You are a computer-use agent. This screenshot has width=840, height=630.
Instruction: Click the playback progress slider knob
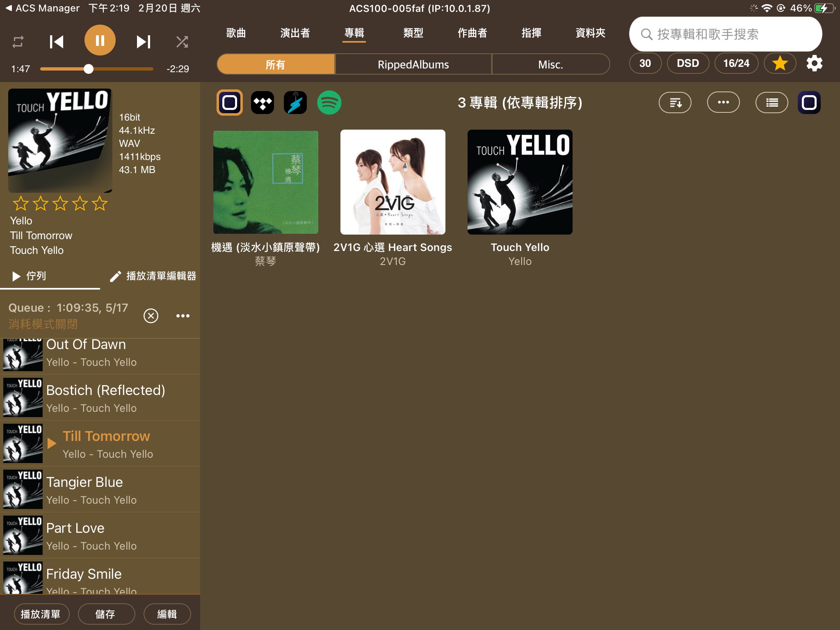point(89,69)
